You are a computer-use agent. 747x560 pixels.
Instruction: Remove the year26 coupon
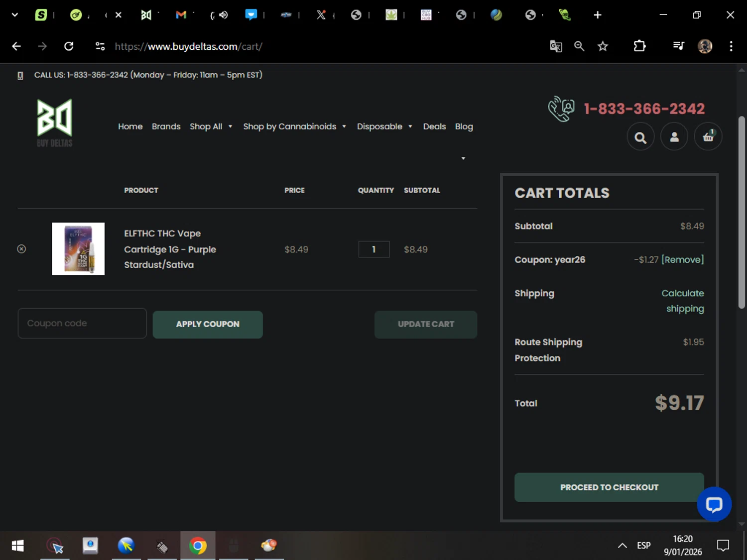coord(682,259)
